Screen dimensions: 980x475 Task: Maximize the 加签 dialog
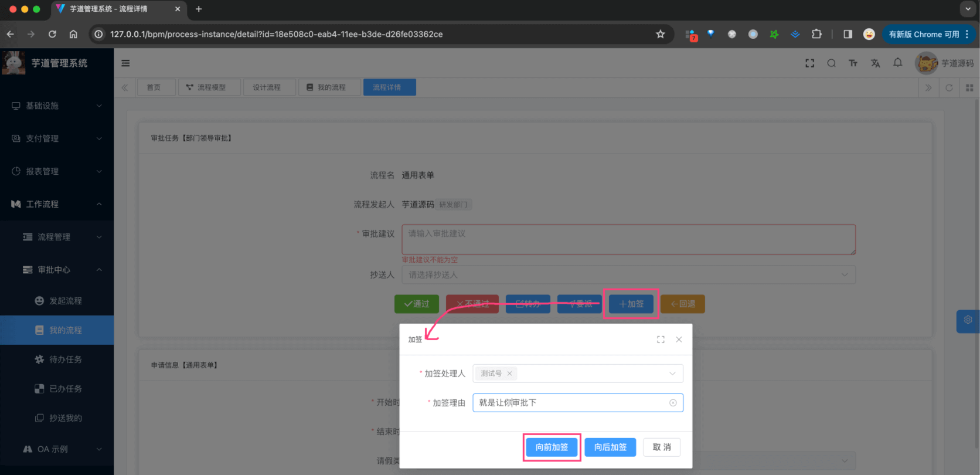tap(661, 340)
